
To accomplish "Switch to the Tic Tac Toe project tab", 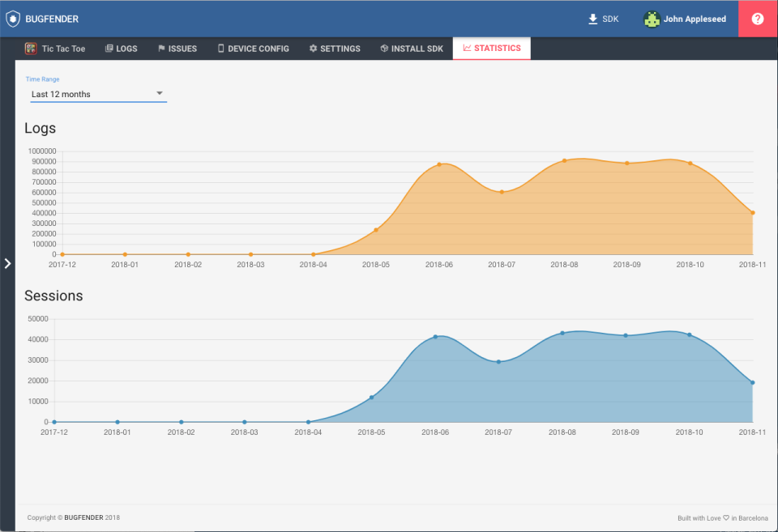I will coord(55,48).
